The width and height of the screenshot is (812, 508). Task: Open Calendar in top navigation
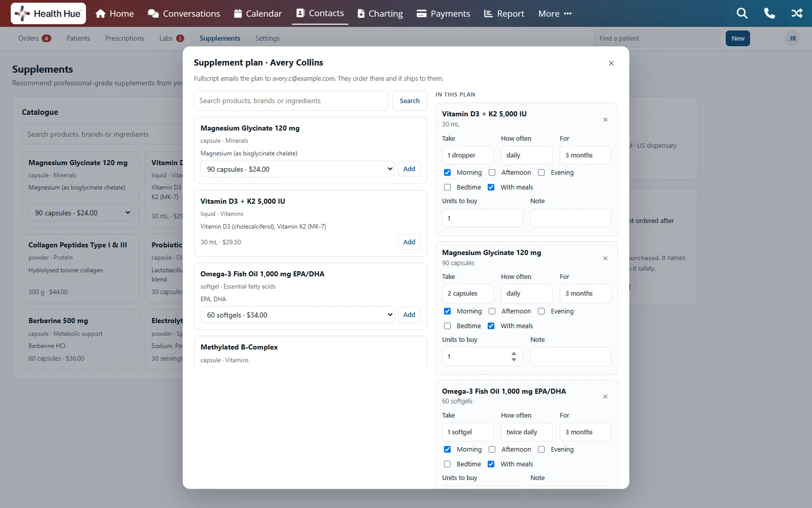pyautogui.click(x=258, y=14)
